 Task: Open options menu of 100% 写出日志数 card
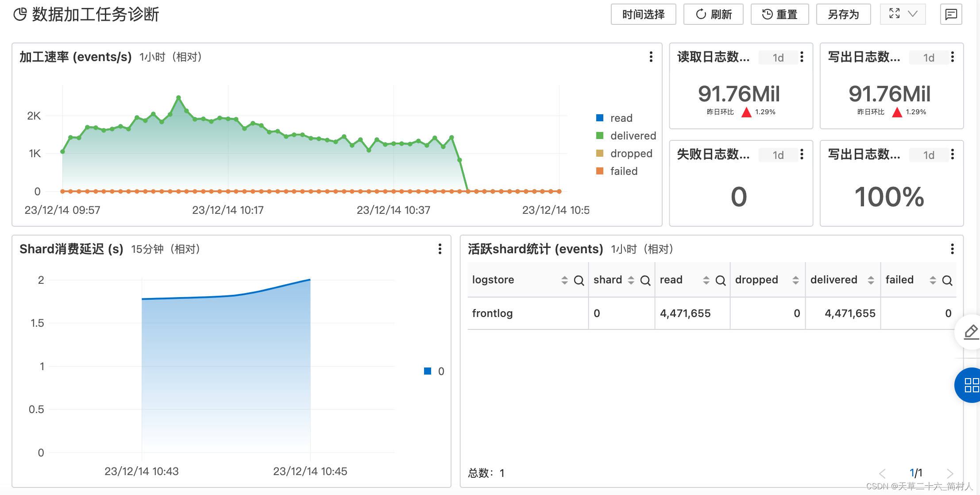coord(953,154)
